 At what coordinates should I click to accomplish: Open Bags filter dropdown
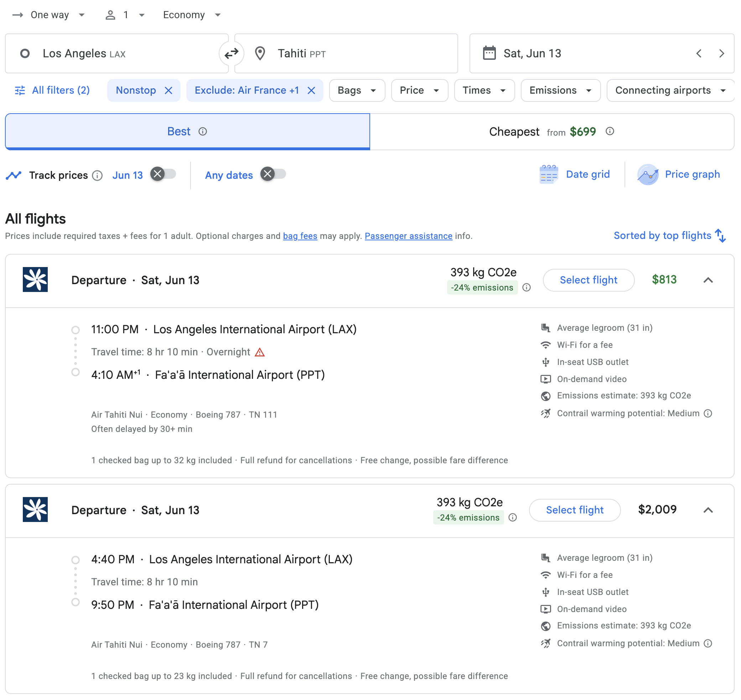point(357,90)
